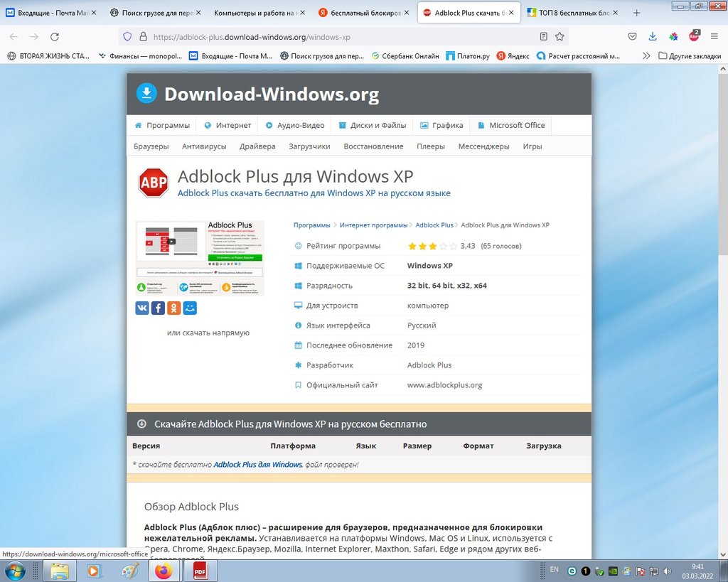This screenshot has width=728, height=582.
Task: Open volume speaker tray icon
Action: coord(667,571)
